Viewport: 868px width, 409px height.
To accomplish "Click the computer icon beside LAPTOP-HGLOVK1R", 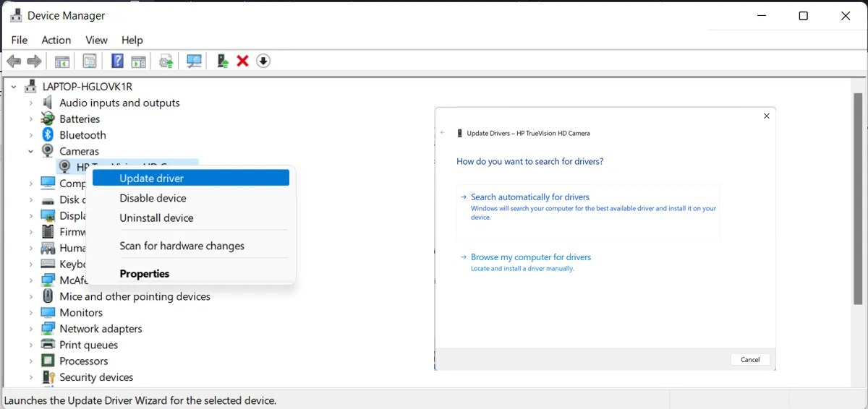I will click(31, 87).
